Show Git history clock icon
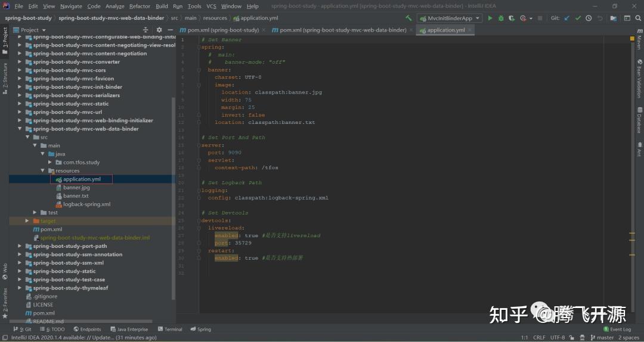 (x=589, y=18)
